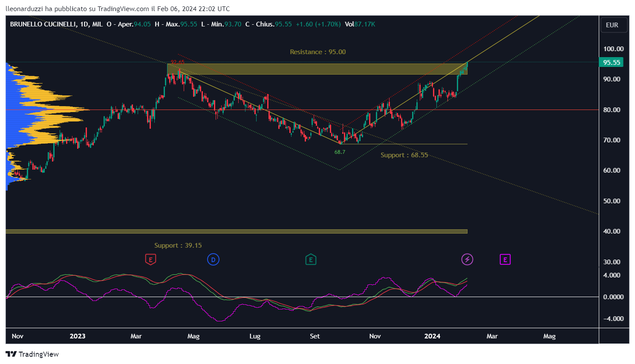This screenshot has height=364, width=635.
Task: Click the green 95.55 current price label
Action: coord(611,62)
